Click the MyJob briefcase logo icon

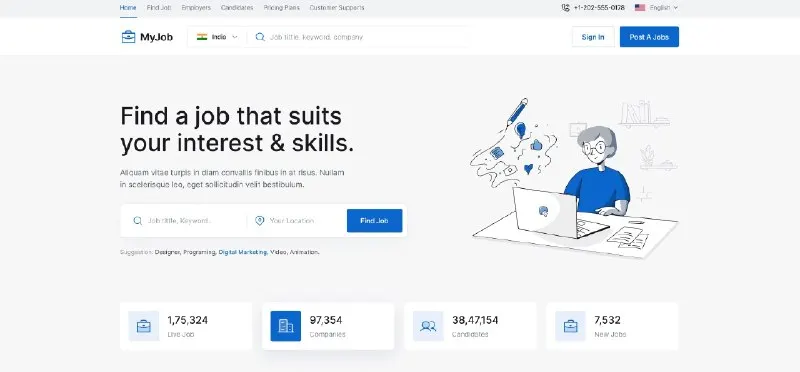[x=128, y=37]
